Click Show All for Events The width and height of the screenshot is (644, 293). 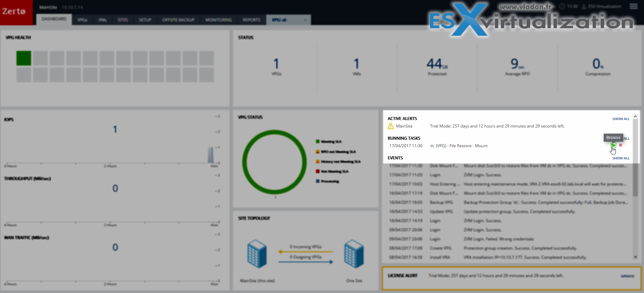(621, 158)
